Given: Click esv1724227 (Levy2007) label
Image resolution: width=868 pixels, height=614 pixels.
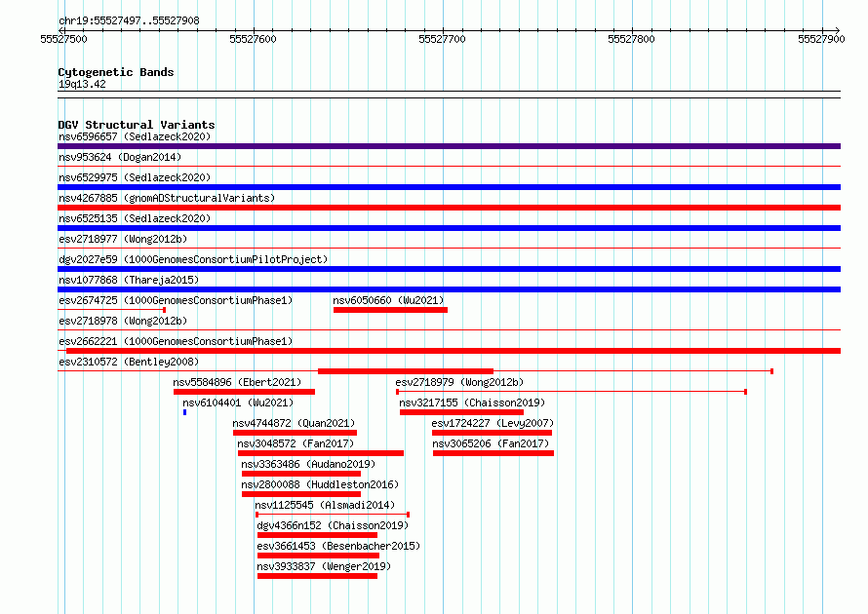Looking at the screenshot, I should coord(493,423).
